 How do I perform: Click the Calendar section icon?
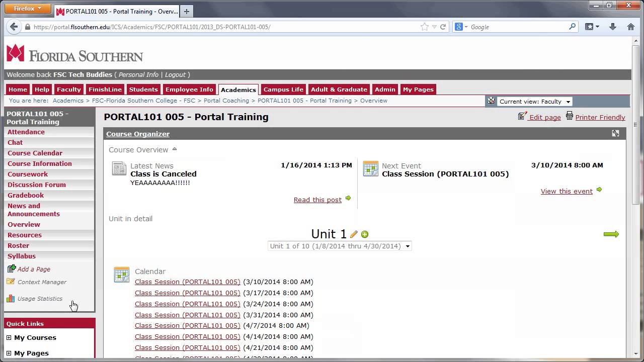point(122,275)
